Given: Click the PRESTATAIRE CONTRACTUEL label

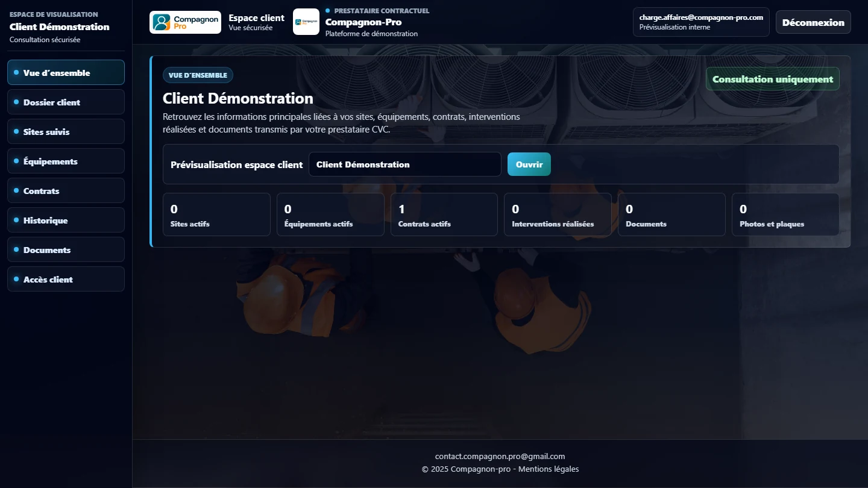Looking at the screenshot, I should click(382, 11).
